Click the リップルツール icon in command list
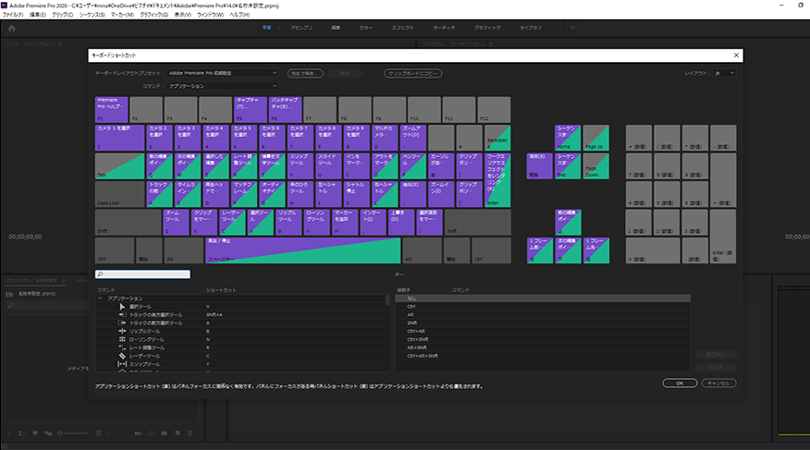The width and height of the screenshot is (810, 450). (x=122, y=331)
